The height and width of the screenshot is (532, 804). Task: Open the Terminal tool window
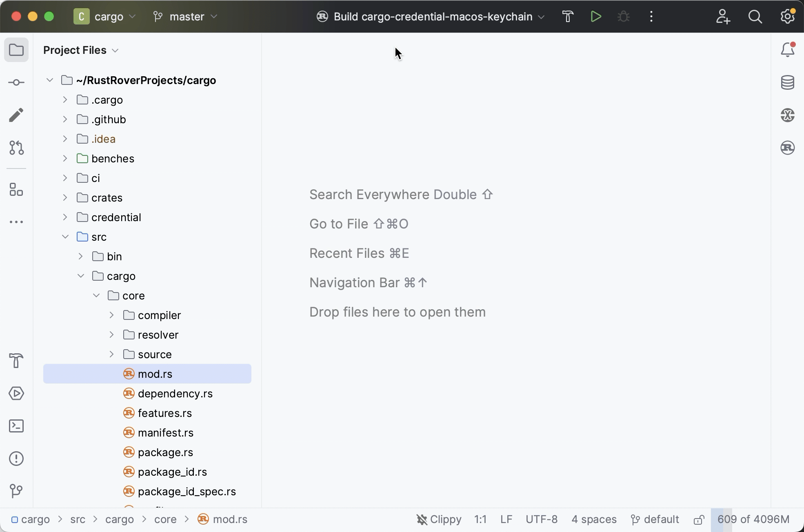click(16, 426)
